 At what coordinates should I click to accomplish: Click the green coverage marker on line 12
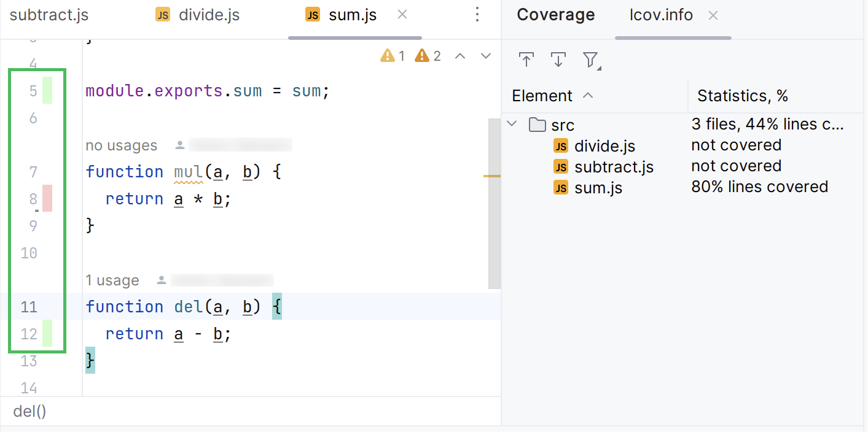pyautogui.click(x=47, y=334)
